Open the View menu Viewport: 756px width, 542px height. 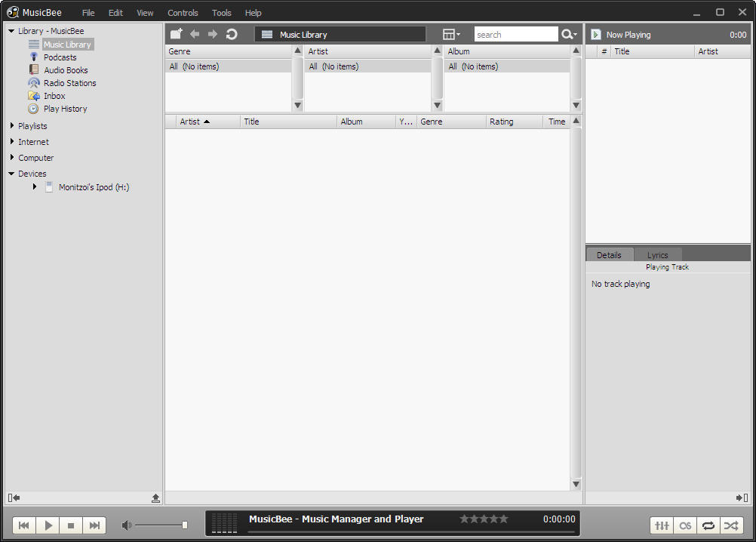point(145,13)
